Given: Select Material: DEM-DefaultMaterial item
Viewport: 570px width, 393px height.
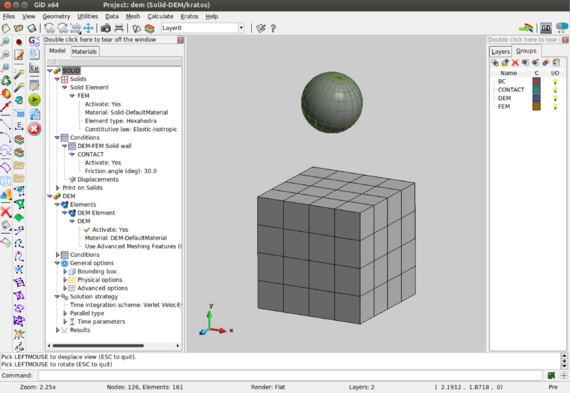Looking at the screenshot, I should tap(126, 238).
